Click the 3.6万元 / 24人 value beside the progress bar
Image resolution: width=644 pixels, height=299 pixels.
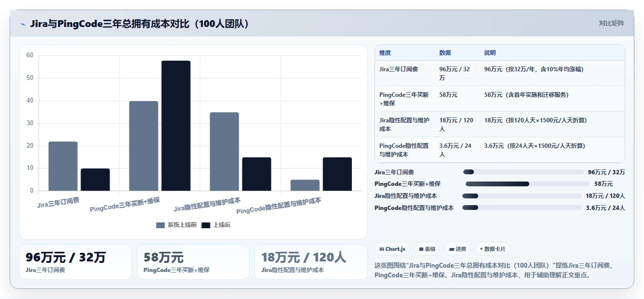pyautogui.click(x=605, y=208)
